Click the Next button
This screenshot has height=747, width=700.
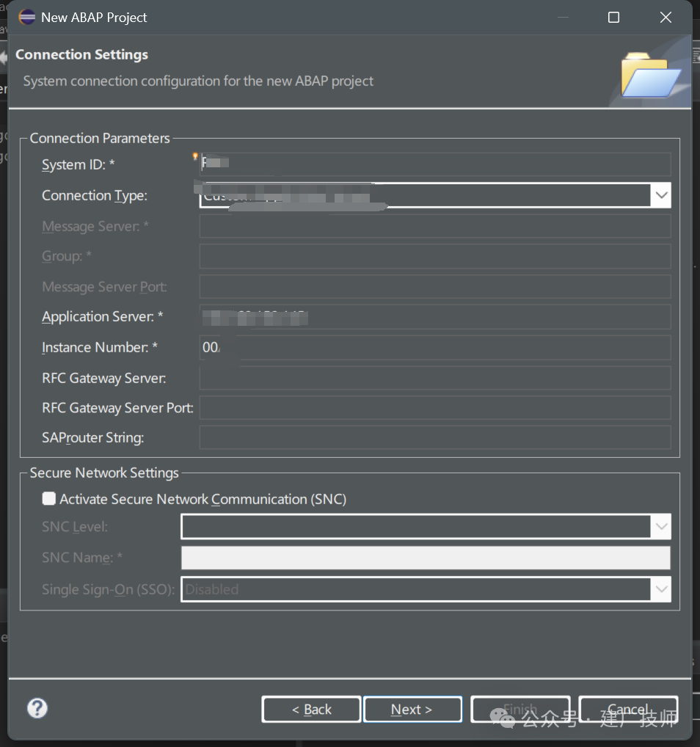click(x=412, y=710)
